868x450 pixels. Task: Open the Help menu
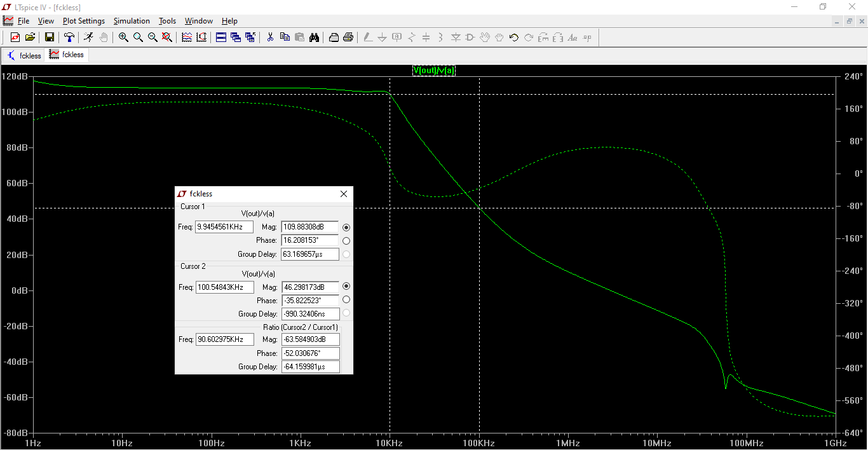click(229, 21)
